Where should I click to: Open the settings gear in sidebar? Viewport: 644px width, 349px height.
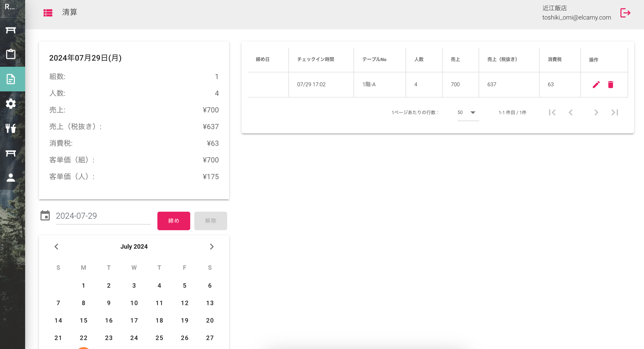(x=11, y=104)
